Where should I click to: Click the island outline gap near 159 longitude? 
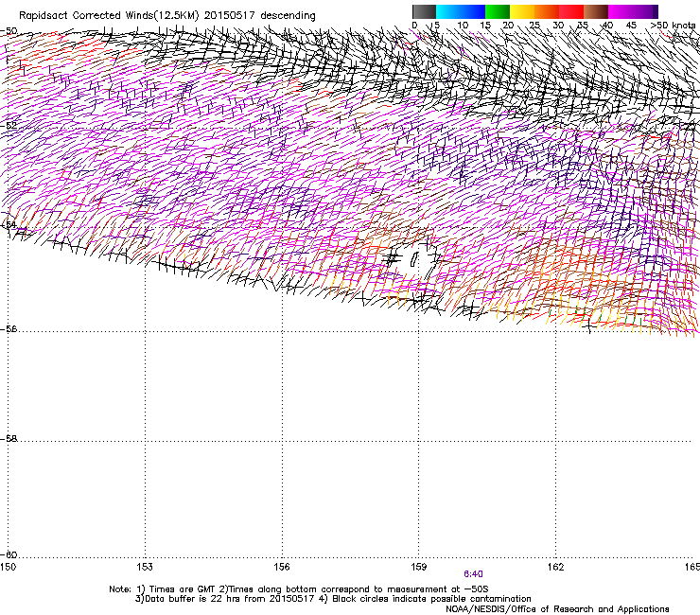point(413,259)
